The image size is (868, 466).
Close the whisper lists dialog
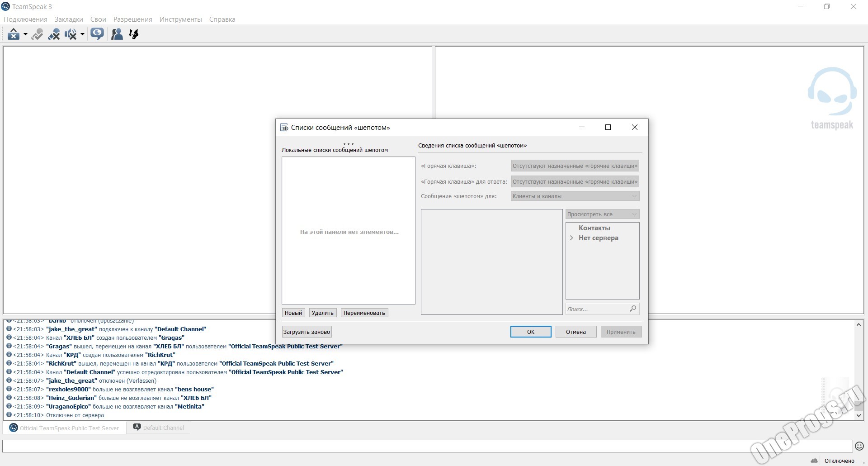tap(635, 127)
